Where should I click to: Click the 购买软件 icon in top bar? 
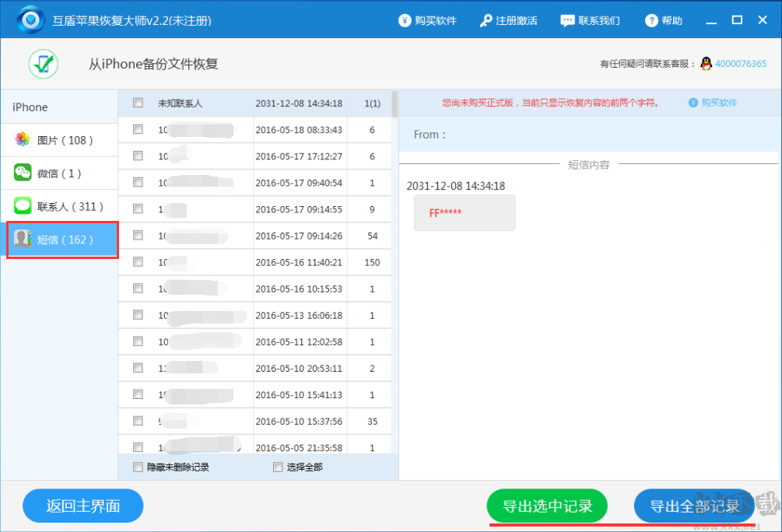[x=405, y=20]
